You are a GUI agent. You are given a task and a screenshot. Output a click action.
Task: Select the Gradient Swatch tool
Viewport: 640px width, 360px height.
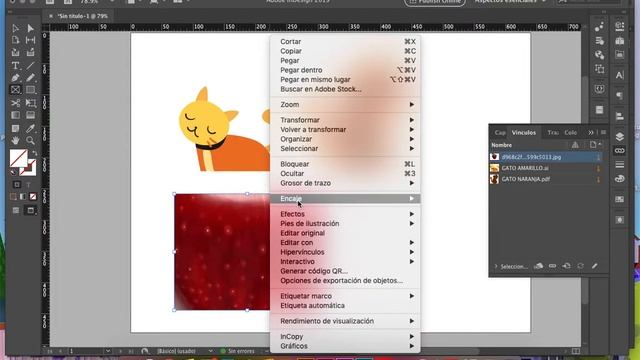coord(15,116)
